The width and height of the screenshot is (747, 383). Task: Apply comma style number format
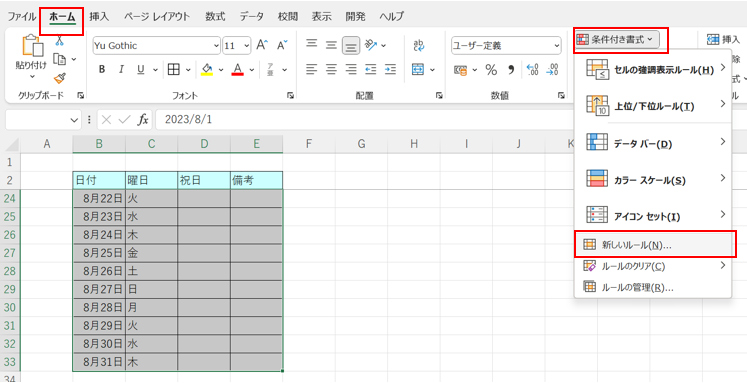[511, 70]
